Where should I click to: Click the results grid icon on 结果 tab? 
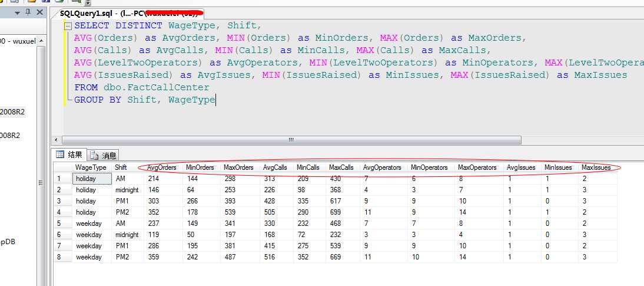pos(60,154)
